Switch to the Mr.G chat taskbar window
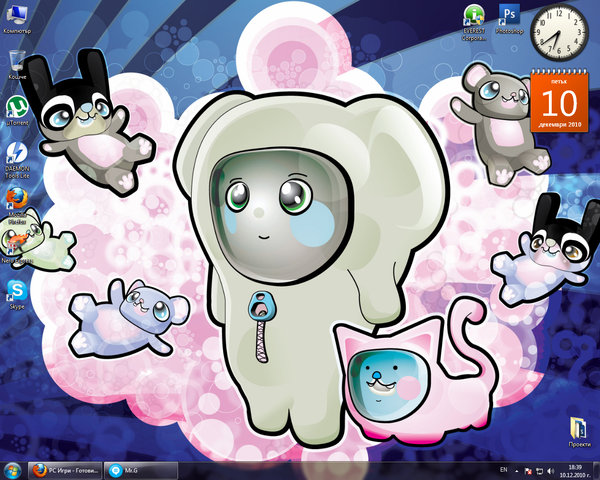600x480 pixels. pyautogui.click(x=141, y=470)
